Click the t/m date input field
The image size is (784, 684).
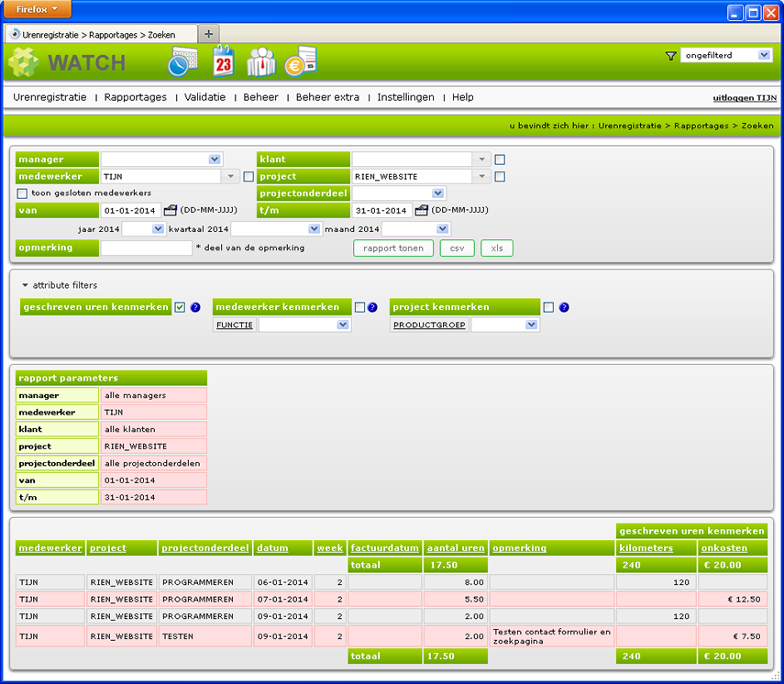pos(382,210)
